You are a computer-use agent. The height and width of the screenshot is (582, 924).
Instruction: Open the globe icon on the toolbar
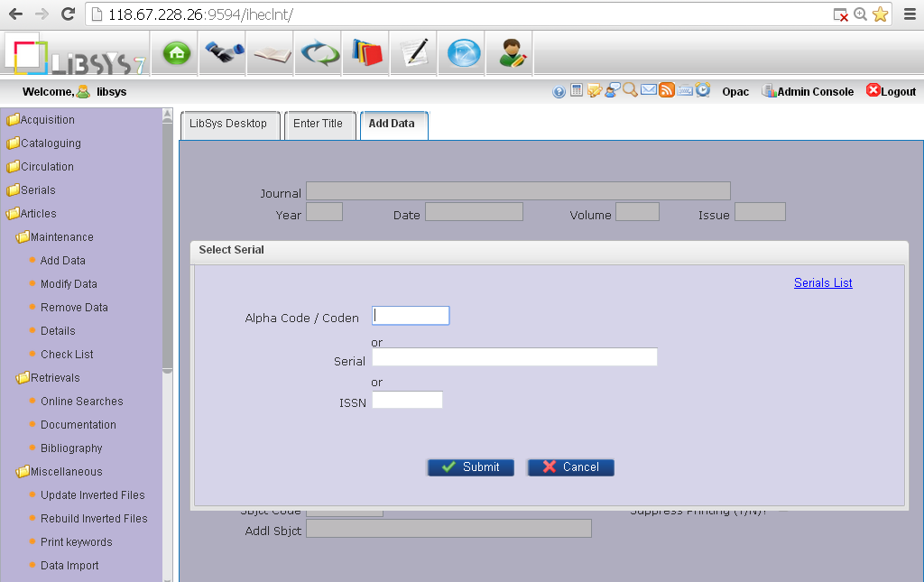click(x=461, y=52)
